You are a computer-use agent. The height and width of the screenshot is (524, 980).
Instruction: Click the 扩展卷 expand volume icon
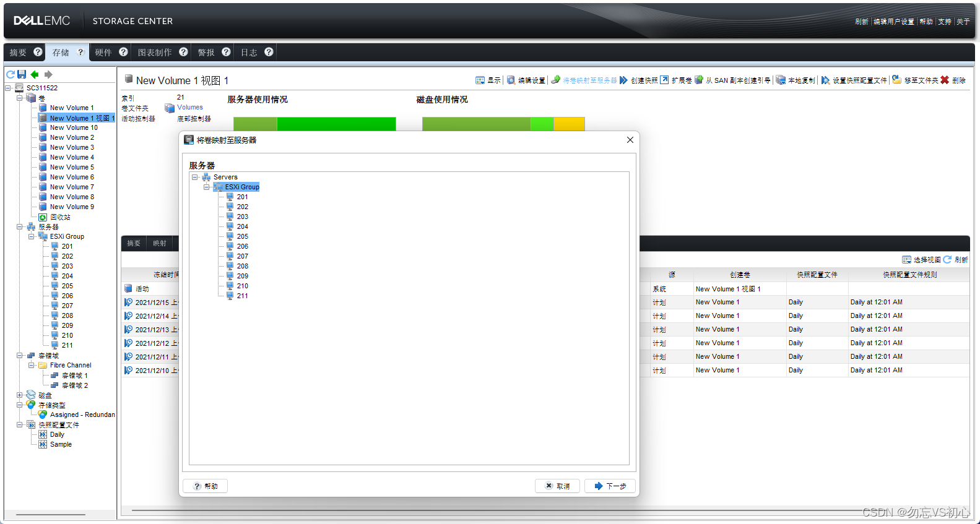click(x=664, y=80)
